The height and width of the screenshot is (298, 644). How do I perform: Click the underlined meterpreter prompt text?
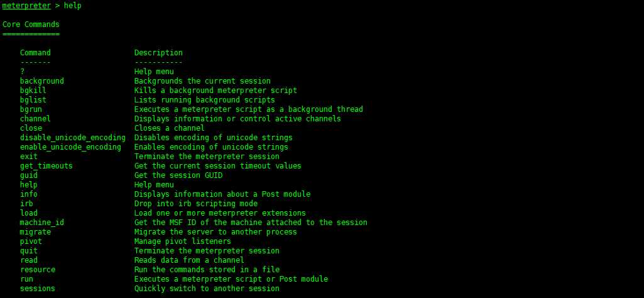26,6
